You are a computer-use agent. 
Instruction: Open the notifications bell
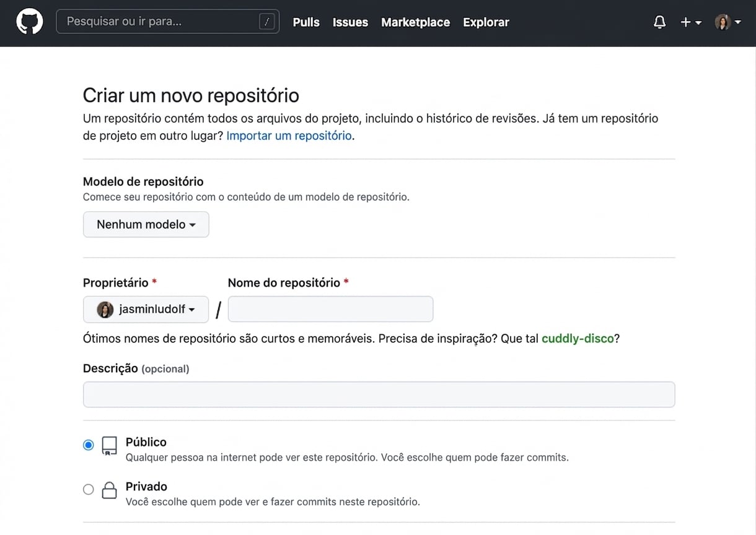click(x=659, y=22)
